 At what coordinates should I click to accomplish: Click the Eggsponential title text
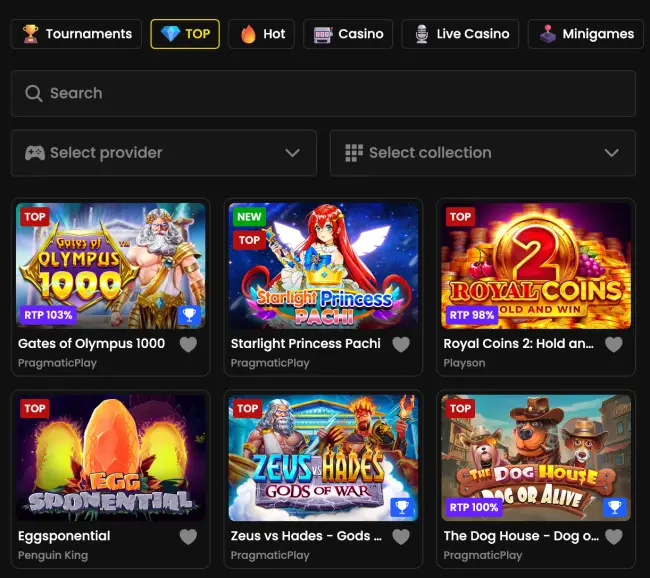64,536
